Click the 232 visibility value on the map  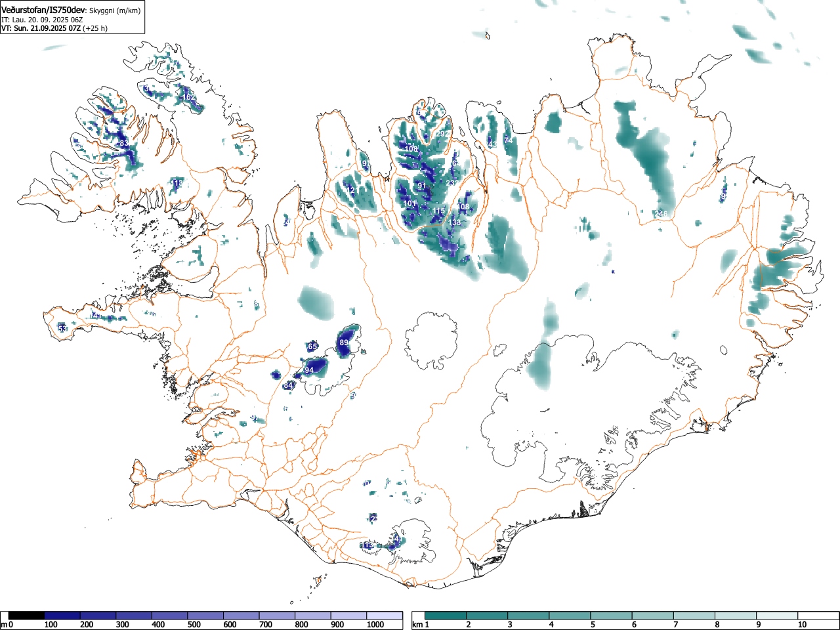tap(452, 183)
